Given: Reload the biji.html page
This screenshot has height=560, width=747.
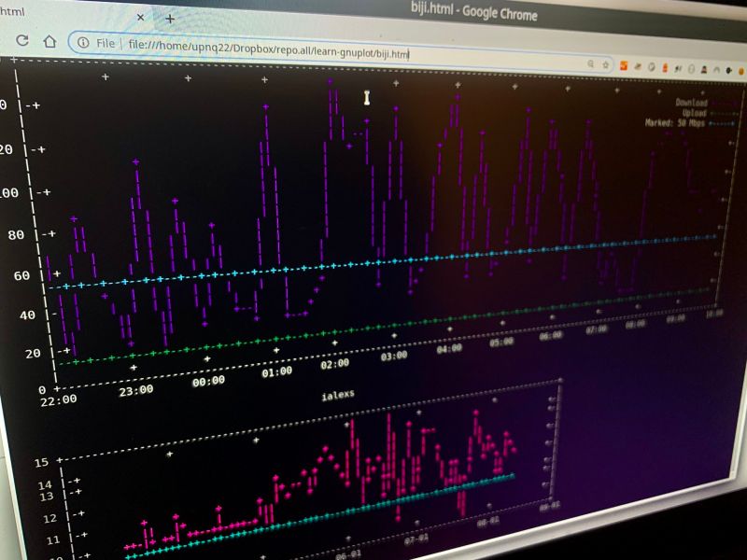Looking at the screenshot, I should click(x=22, y=40).
